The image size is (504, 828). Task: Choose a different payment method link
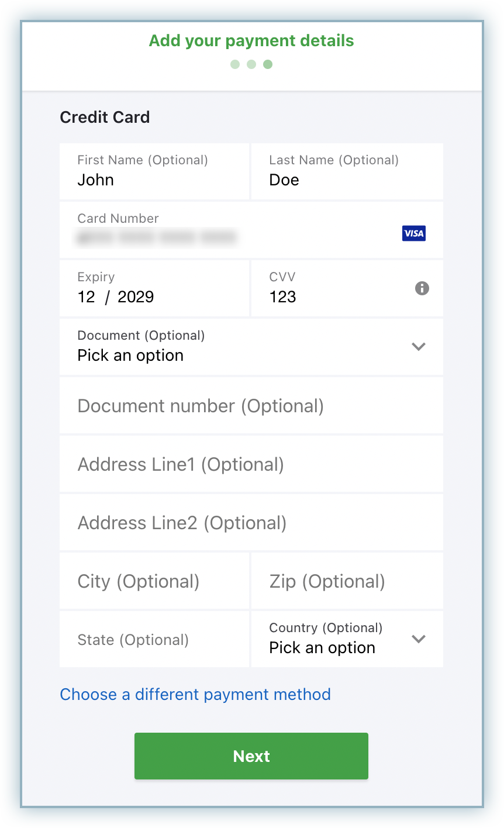click(x=195, y=694)
